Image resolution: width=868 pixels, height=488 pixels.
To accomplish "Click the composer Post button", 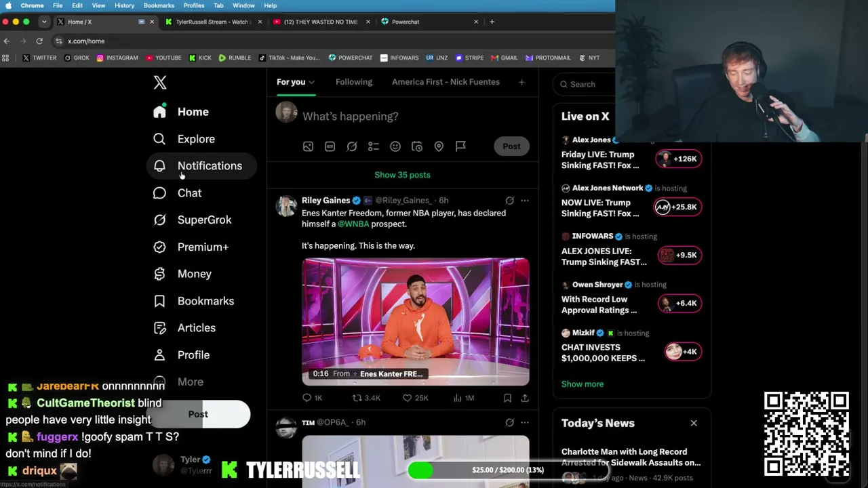I will tap(511, 146).
